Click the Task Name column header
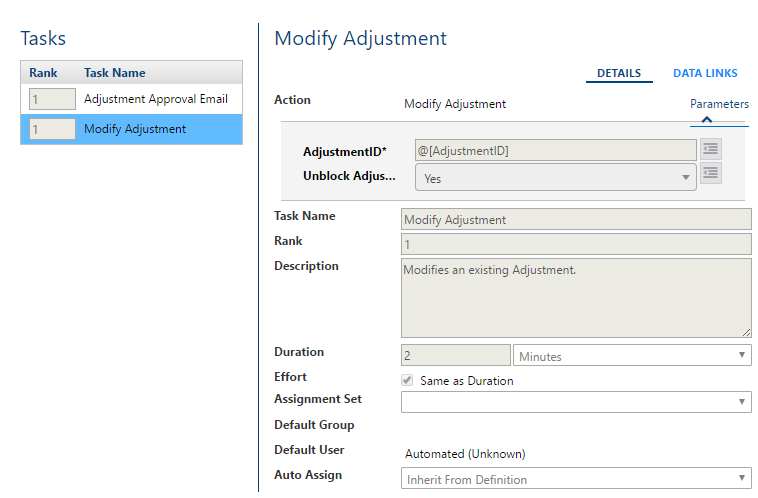Image resolution: width=758 pixels, height=498 pixels. 115,73
